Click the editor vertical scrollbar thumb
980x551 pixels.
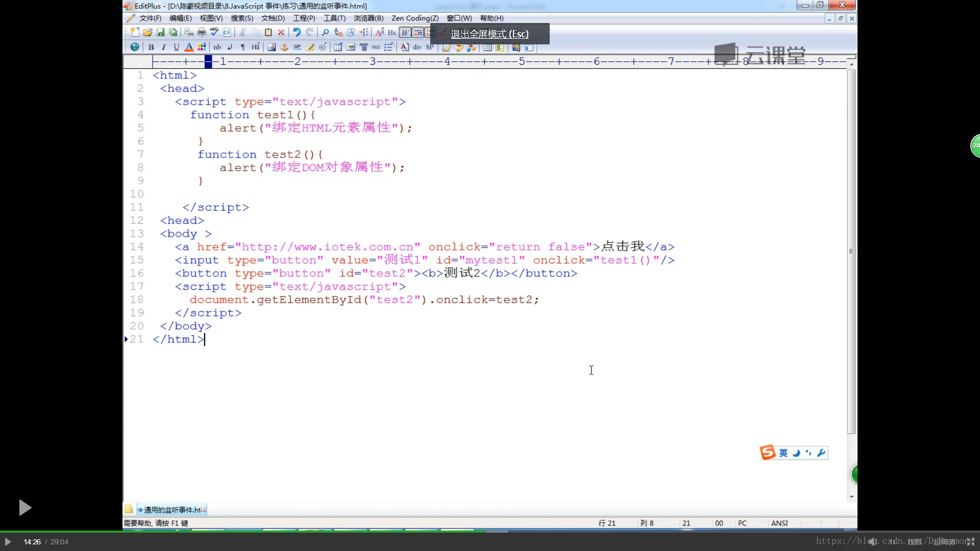click(851, 252)
